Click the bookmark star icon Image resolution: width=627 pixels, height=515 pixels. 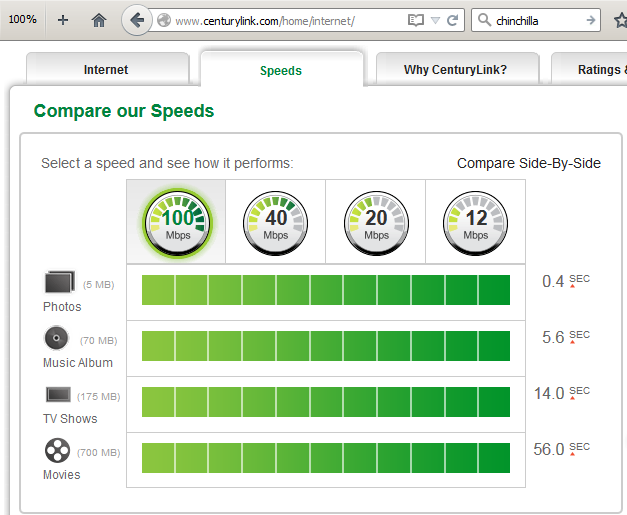coord(621,20)
